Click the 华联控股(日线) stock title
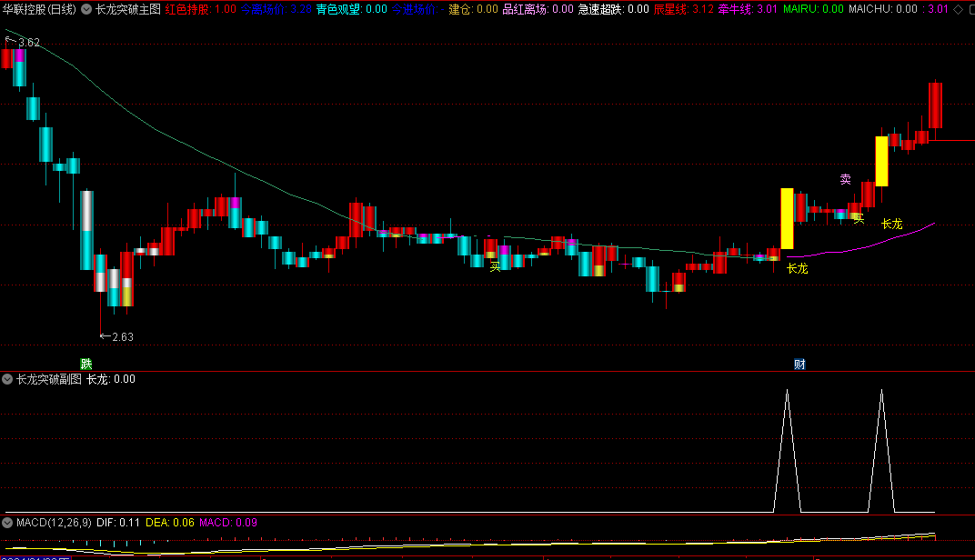 tap(39, 9)
